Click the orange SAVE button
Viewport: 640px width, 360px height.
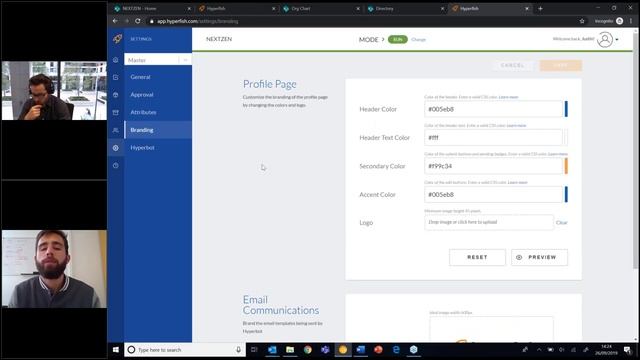coord(560,65)
